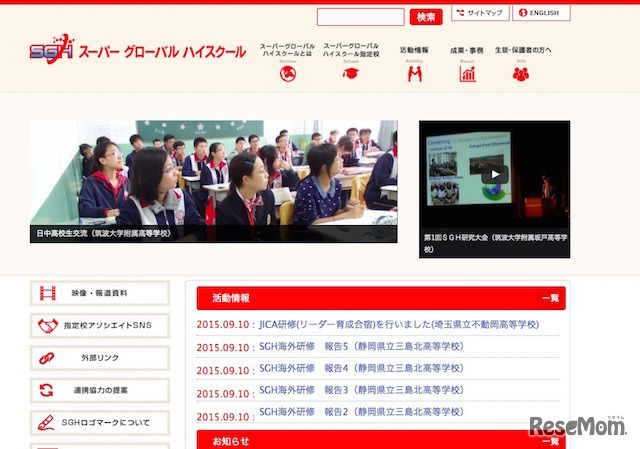The width and height of the screenshot is (640, 449).
Task: Click the chain link icon beside 外部リンク
Action: pos(47,358)
